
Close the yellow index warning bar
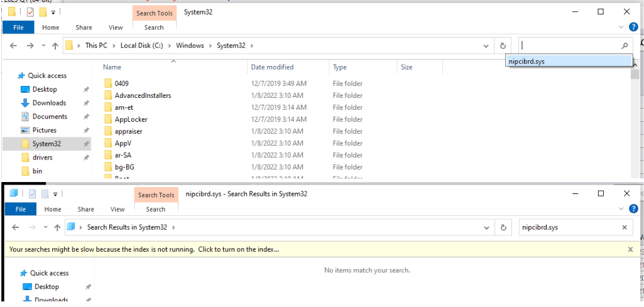tap(630, 249)
